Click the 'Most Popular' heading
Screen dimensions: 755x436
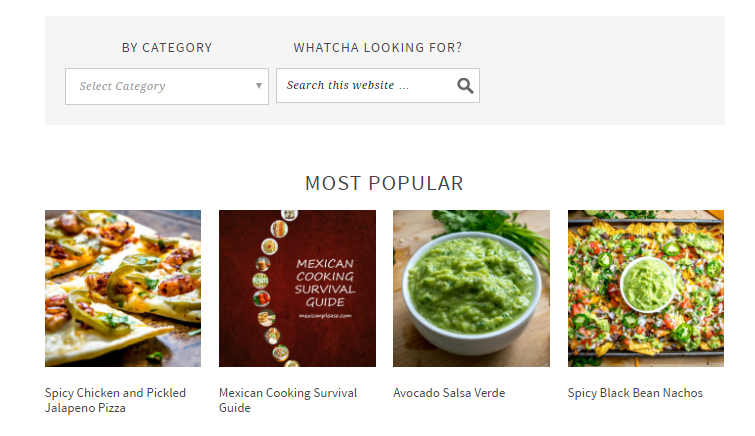[x=384, y=183]
